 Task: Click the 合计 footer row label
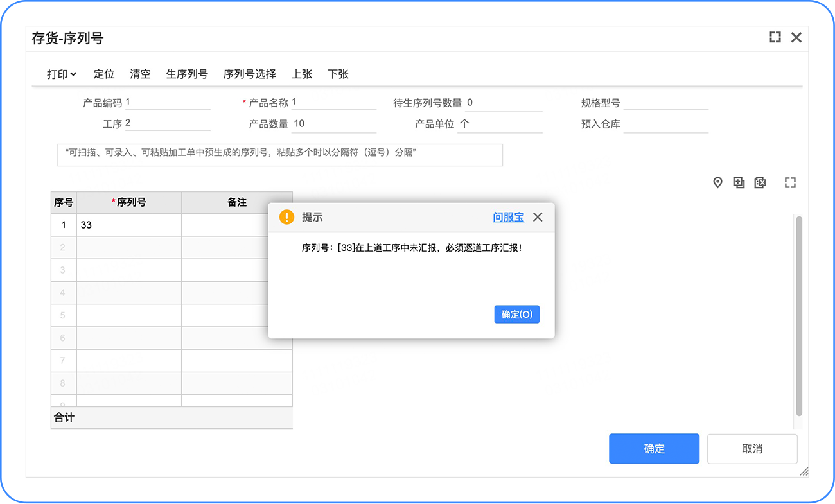tap(64, 417)
